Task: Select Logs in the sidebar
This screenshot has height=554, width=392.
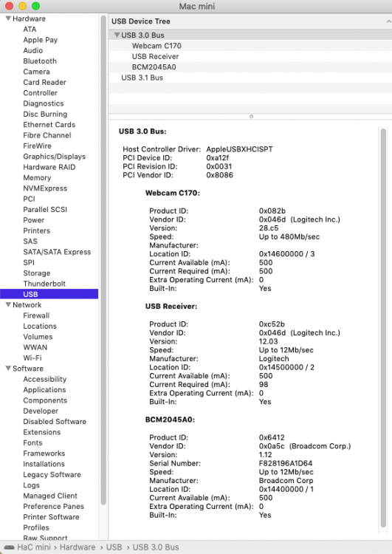Action: tap(31, 485)
